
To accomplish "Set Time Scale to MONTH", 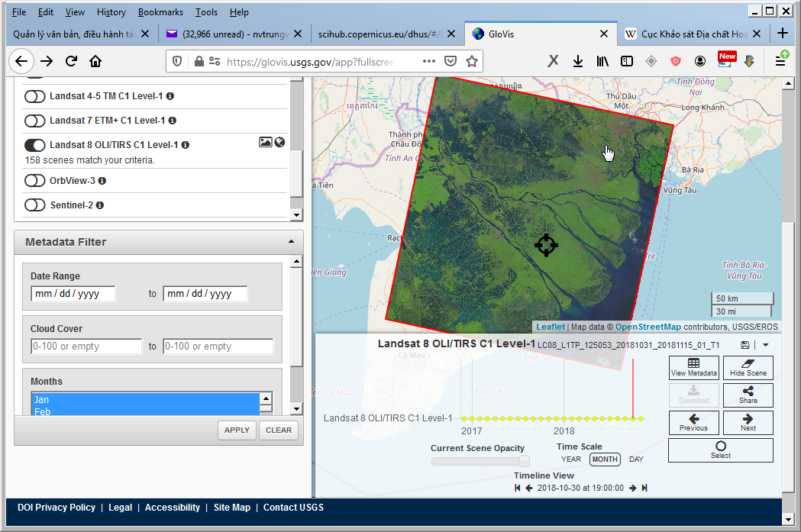I will (605, 459).
